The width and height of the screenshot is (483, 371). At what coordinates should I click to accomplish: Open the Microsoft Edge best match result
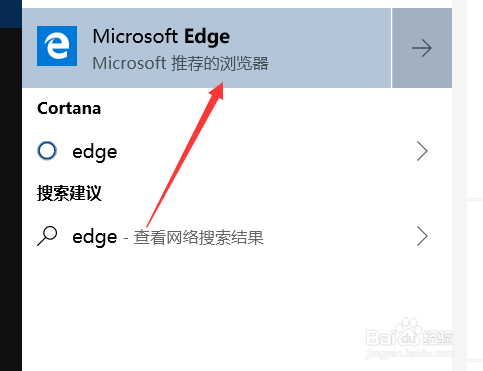pos(206,48)
